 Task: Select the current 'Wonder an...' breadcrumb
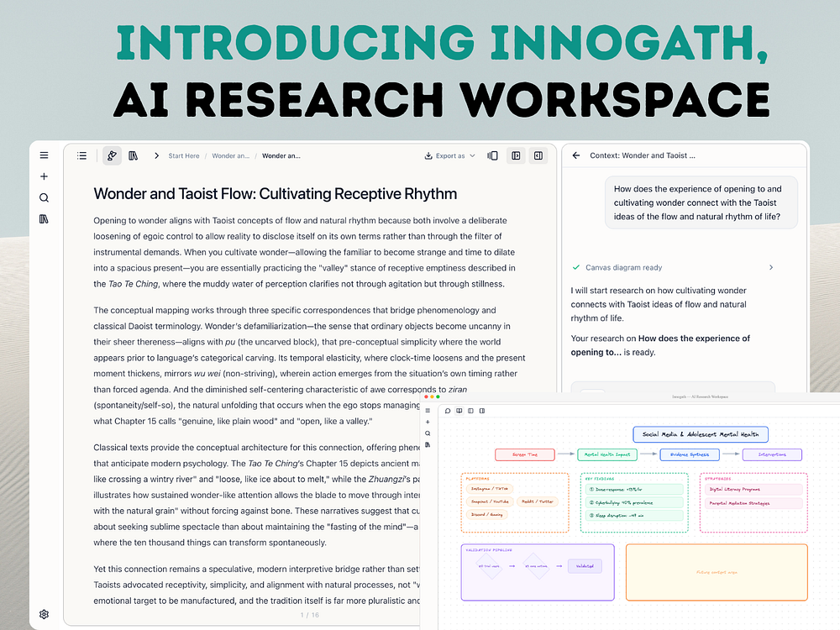(281, 156)
